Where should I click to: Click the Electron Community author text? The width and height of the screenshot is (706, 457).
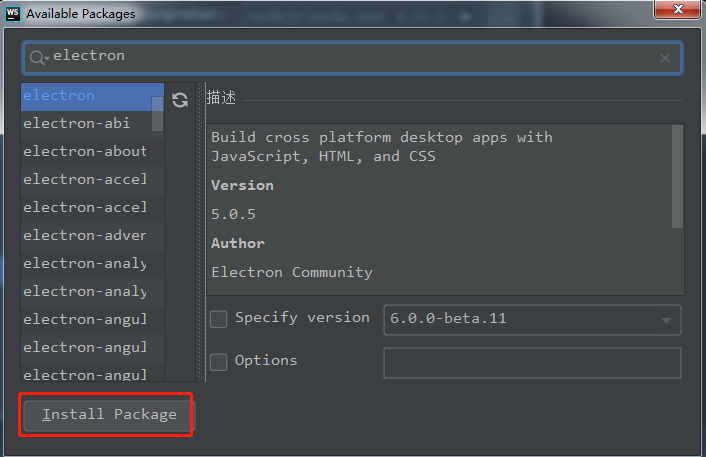[292, 272]
